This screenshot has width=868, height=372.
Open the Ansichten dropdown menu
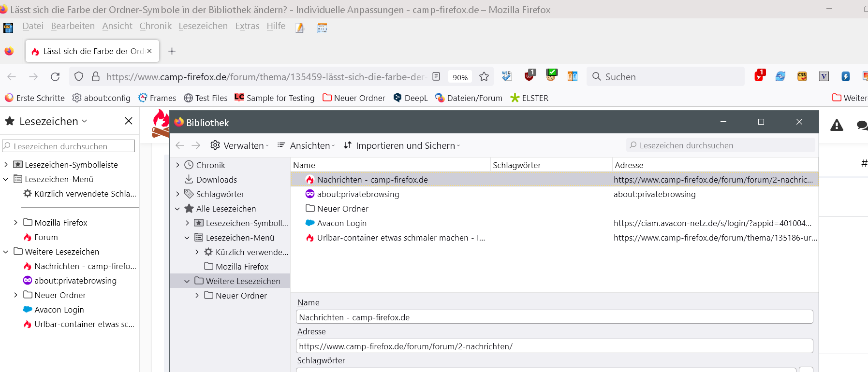tap(306, 145)
